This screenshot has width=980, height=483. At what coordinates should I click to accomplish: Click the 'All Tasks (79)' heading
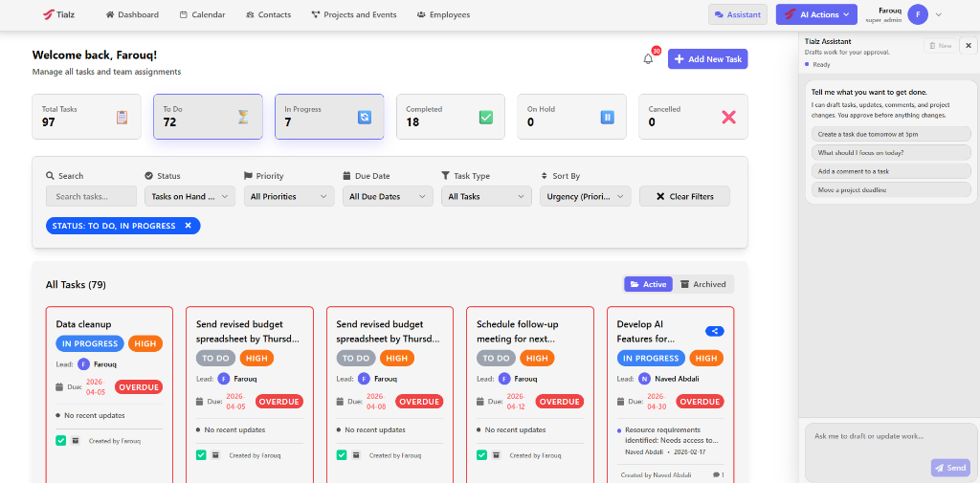(x=76, y=285)
